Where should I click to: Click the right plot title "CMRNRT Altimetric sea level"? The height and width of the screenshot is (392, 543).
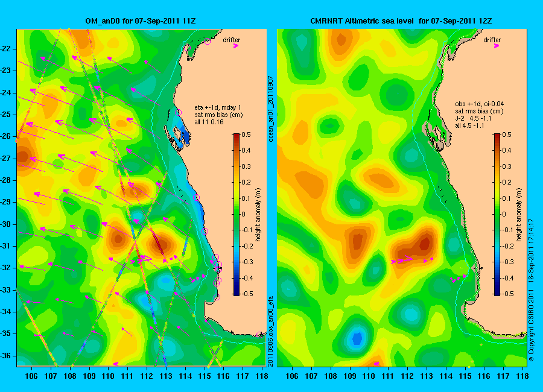(362, 21)
